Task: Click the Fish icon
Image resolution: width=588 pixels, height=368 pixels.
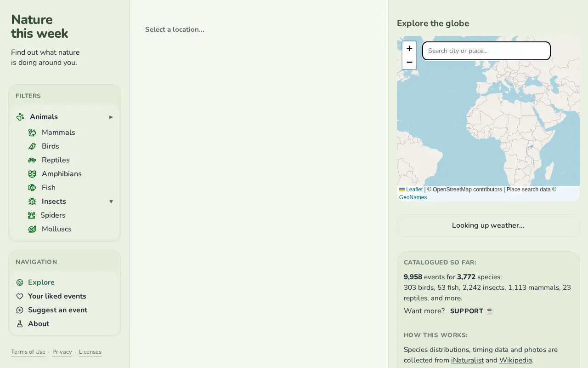Action: pyautogui.click(x=32, y=188)
